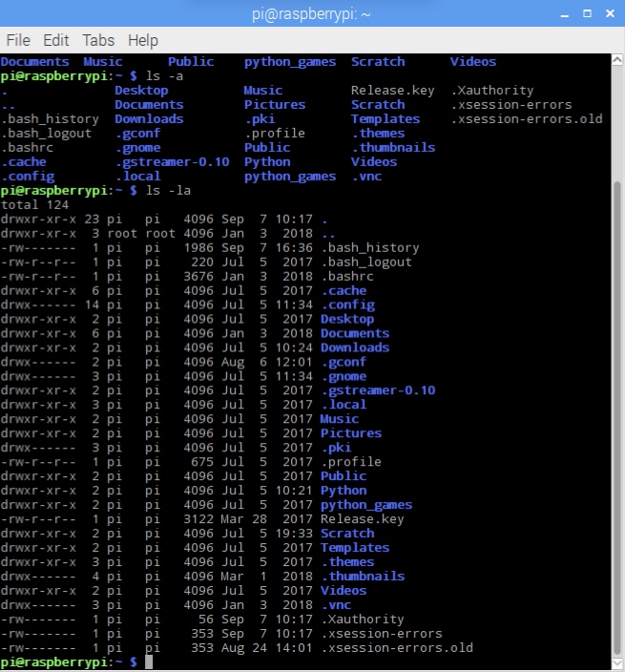The image size is (625, 672).
Task: Click the vertical scrollbar thumb
Action: coord(616,410)
